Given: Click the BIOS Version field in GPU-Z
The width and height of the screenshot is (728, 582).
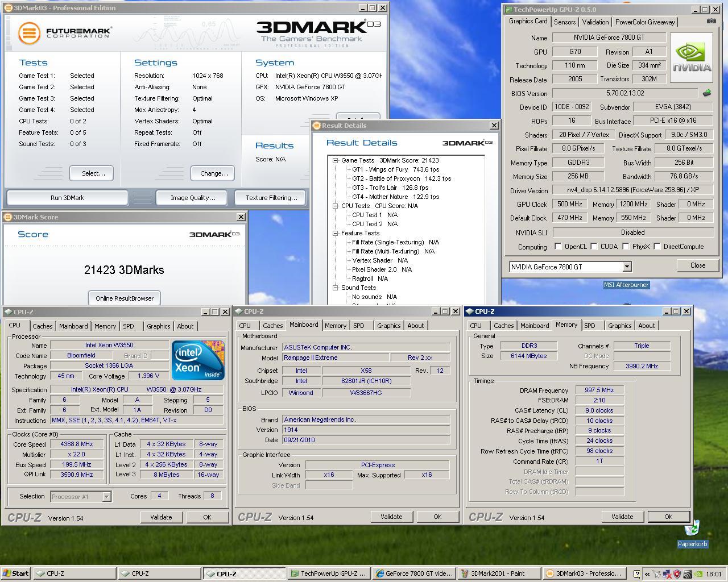Looking at the screenshot, I should point(625,93).
